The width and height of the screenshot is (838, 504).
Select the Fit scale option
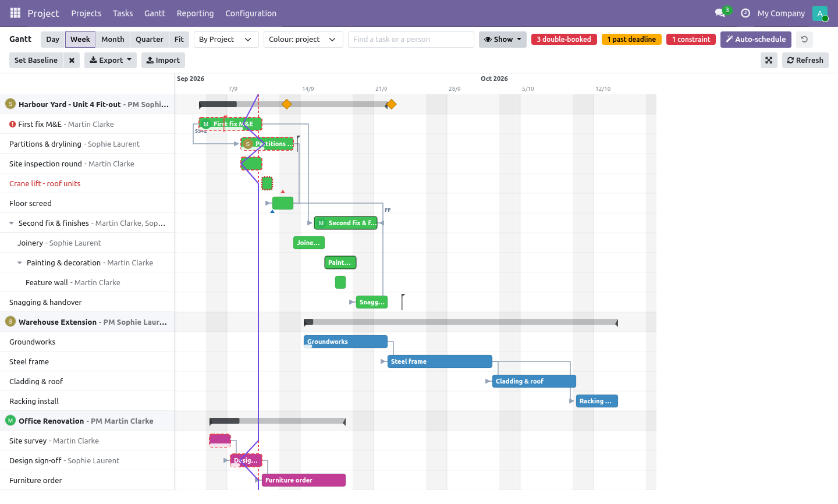179,39
